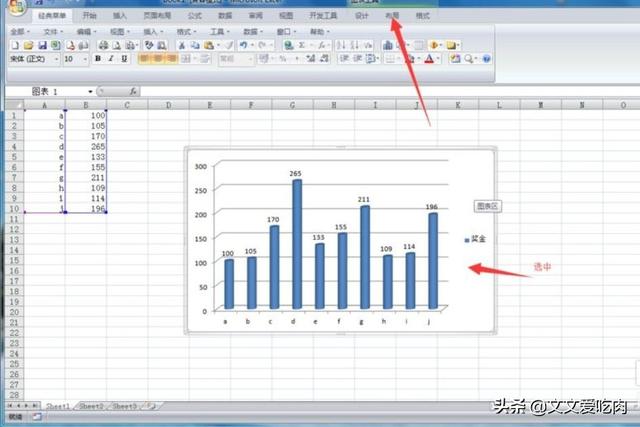The width and height of the screenshot is (640, 427).
Task: Select the Sheet1 worksheet tab
Action: [58, 406]
